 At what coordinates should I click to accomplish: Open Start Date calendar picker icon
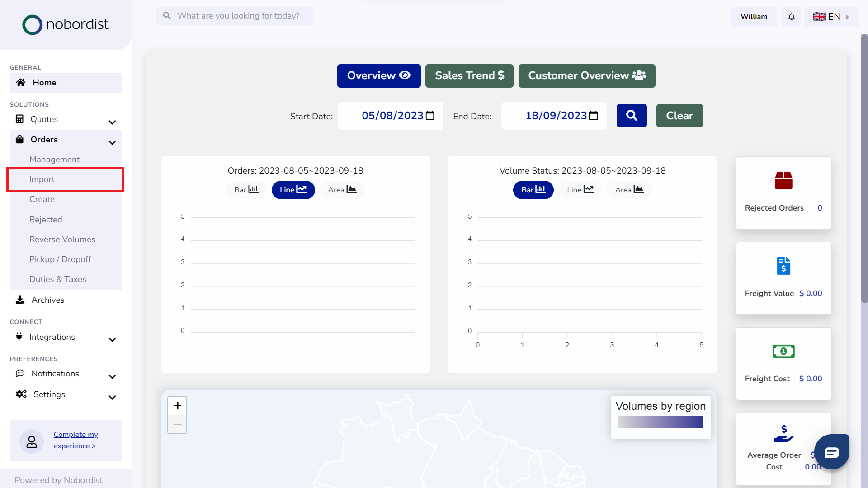click(x=430, y=116)
